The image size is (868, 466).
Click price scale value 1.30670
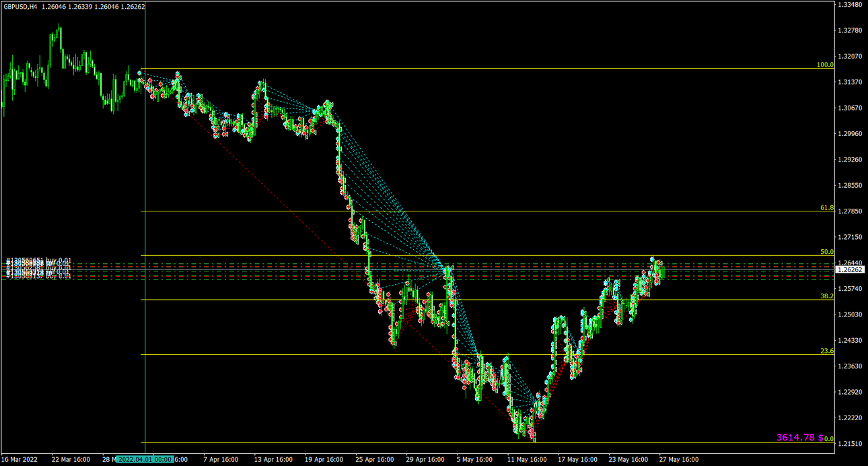[x=851, y=108]
